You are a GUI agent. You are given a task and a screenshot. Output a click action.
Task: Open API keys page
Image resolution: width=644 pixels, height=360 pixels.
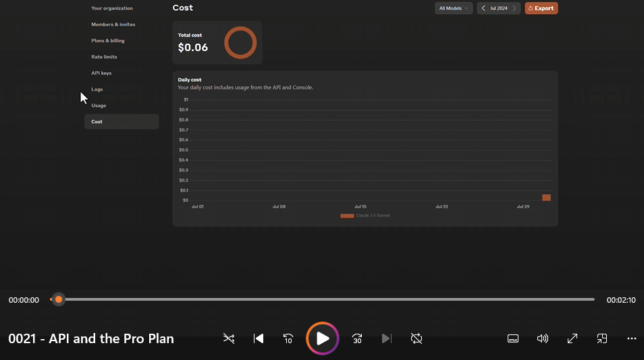101,73
